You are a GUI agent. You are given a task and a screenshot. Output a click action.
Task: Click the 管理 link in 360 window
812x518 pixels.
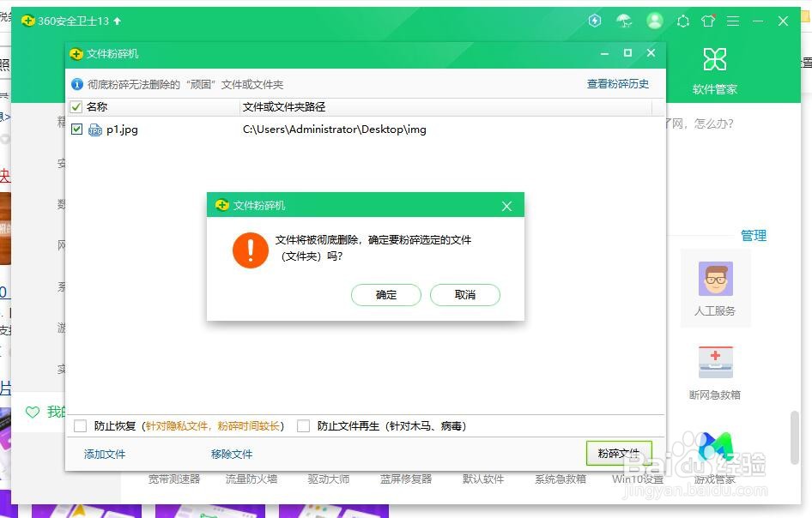754,236
